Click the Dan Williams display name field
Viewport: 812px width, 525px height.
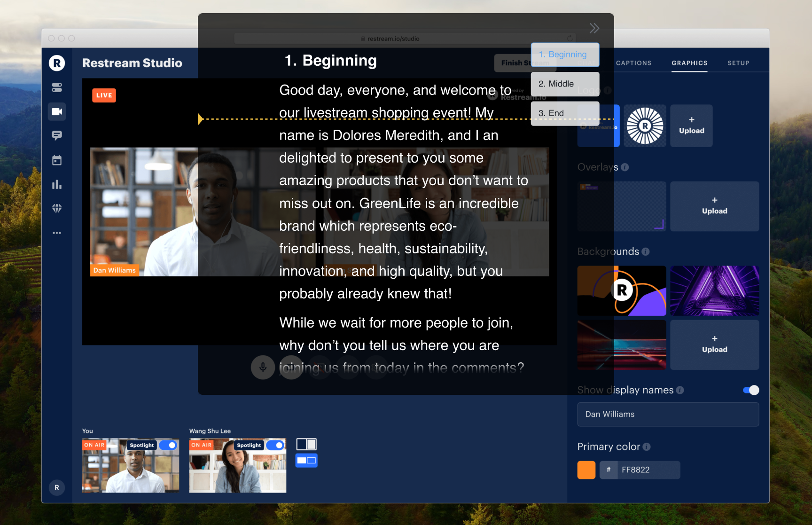tap(668, 414)
